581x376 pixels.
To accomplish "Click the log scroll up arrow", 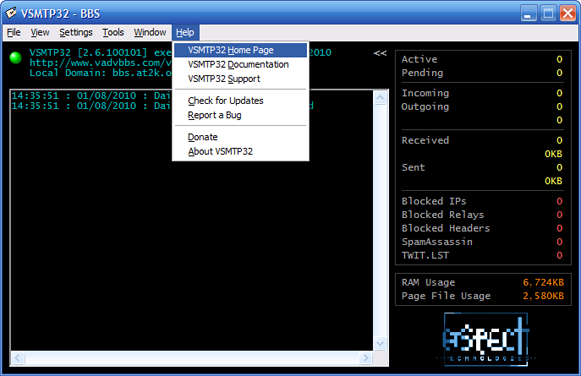I will (x=381, y=98).
